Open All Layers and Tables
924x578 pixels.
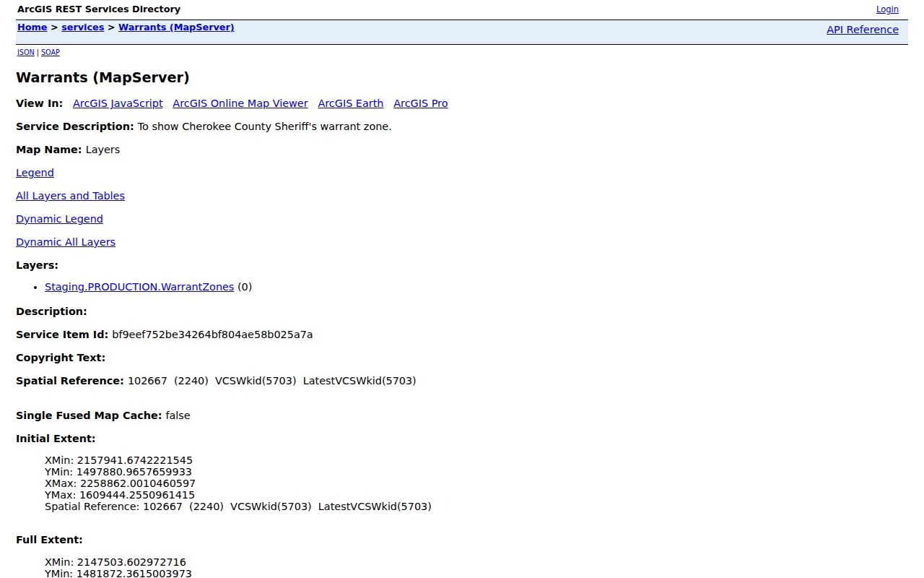click(70, 196)
